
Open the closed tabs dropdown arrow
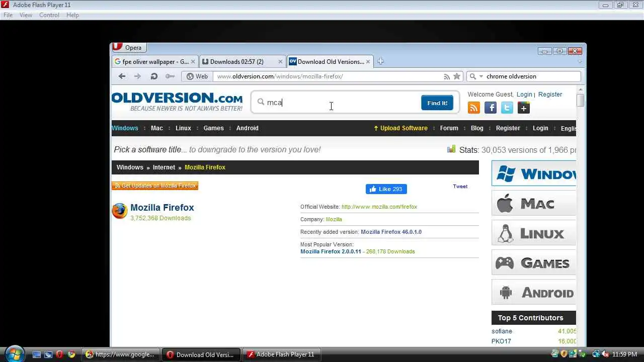pyautogui.click(x=580, y=61)
